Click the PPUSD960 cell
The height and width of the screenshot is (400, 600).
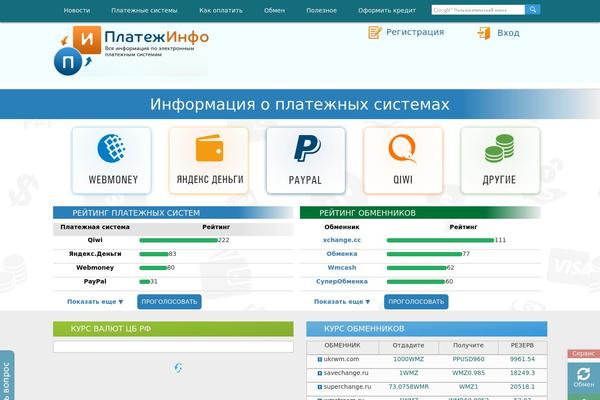click(x=468, y=359)
